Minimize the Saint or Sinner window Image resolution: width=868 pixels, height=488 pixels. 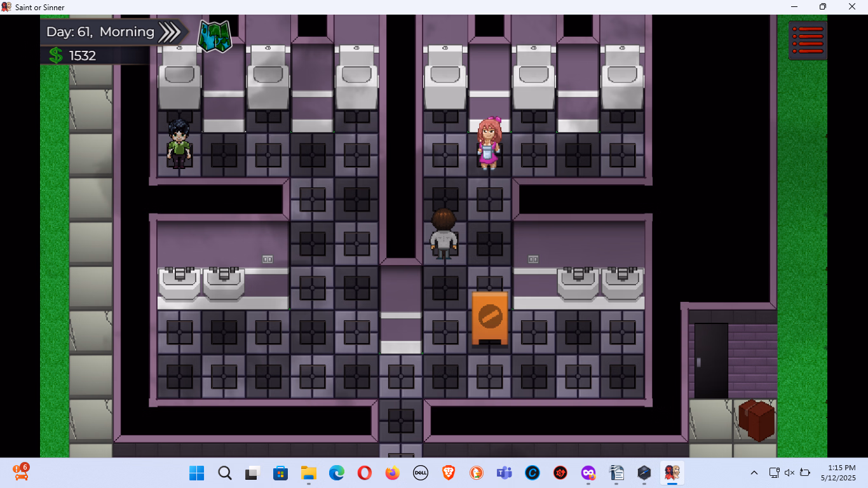tap(794, 7)
